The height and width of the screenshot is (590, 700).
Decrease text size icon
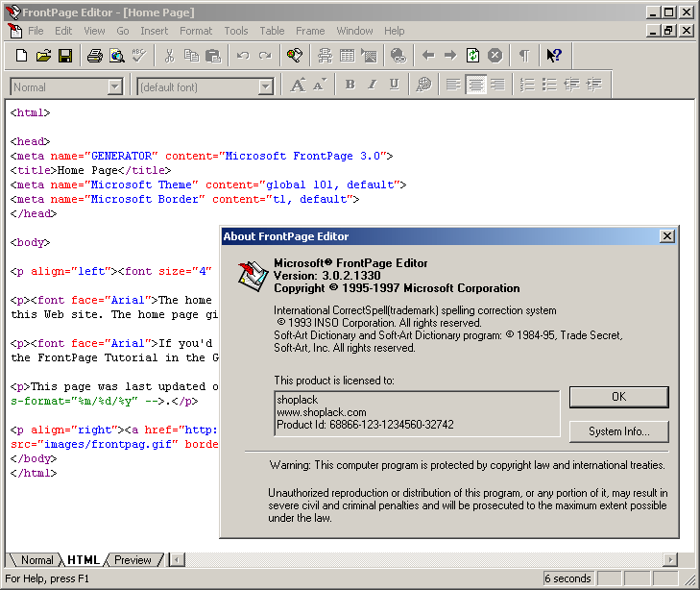tap(320, 85)
